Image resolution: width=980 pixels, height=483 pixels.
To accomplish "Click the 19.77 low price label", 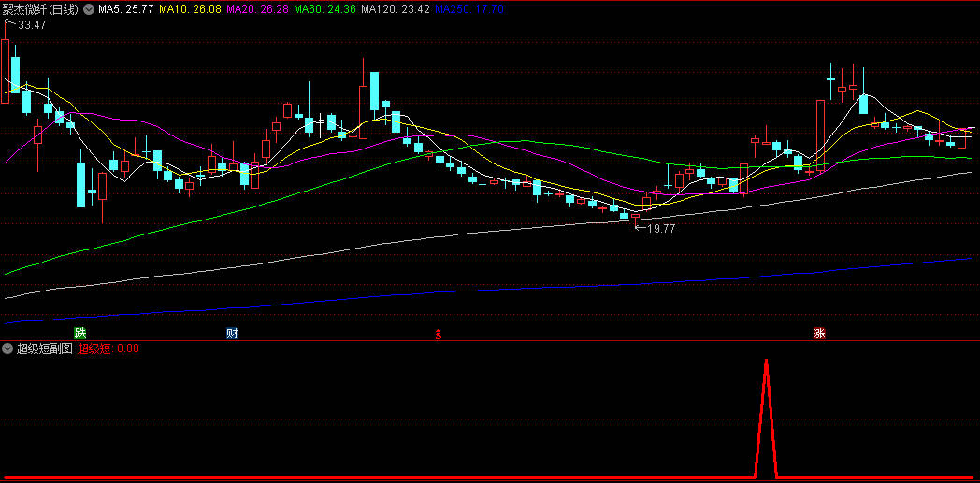I will tap(661, 229).
